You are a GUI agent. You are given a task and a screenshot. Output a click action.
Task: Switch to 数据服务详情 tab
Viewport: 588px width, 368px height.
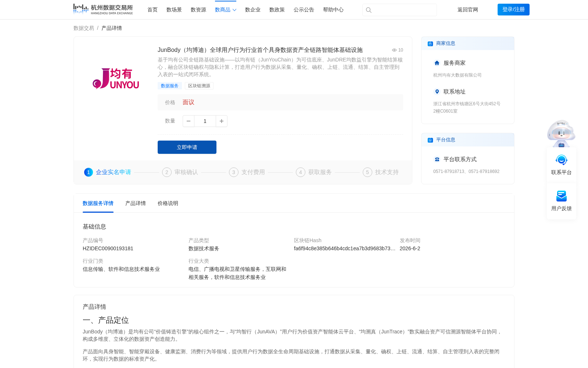pyautogui.click(x=98, y=204)
